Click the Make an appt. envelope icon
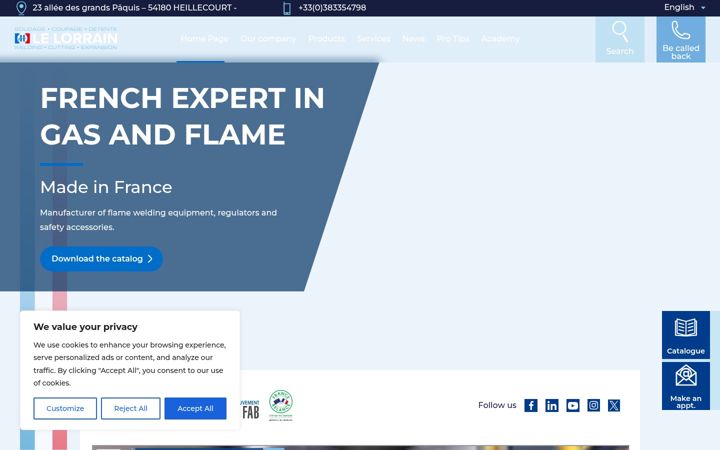The width and height of the screenshot is (720, 450). point(686,376)
